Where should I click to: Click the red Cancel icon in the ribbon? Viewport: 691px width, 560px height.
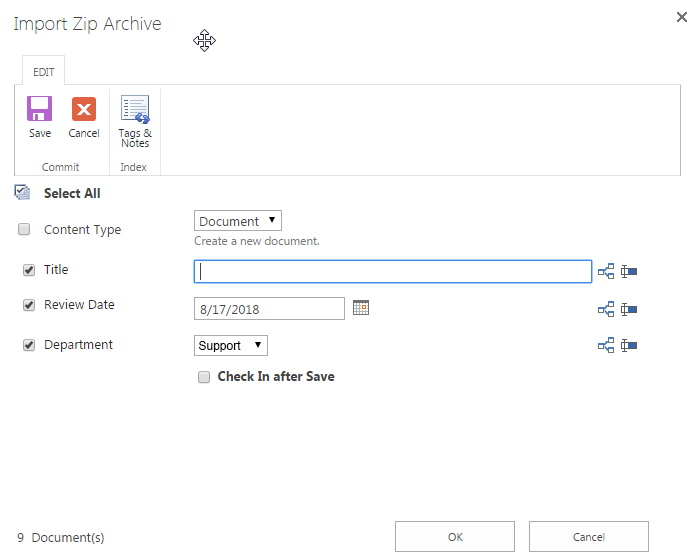(x=83, y=110)
